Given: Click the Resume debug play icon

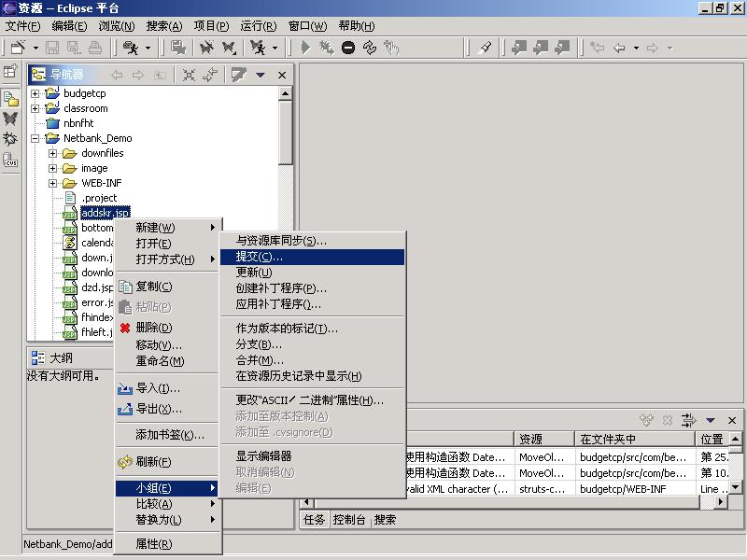Looking at the screenshot, I should (x=306, y=48).
